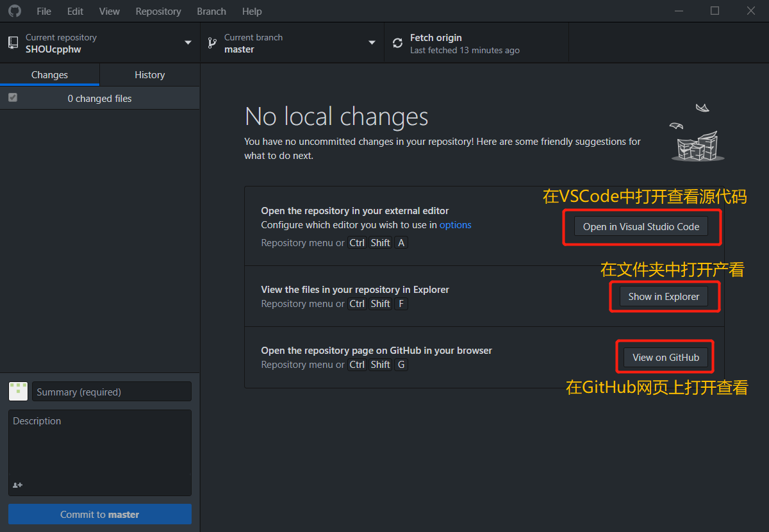
Task: Click the '0 changed files' label
Action: (x=99, y=99)
